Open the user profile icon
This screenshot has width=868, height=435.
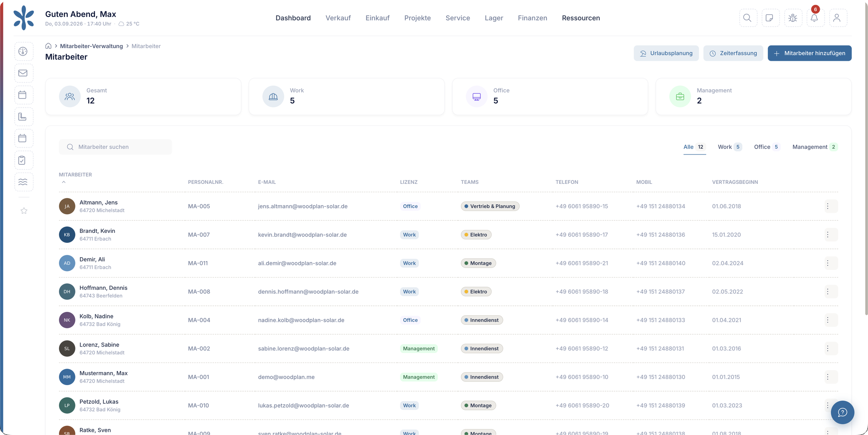(x=838, y=18)
